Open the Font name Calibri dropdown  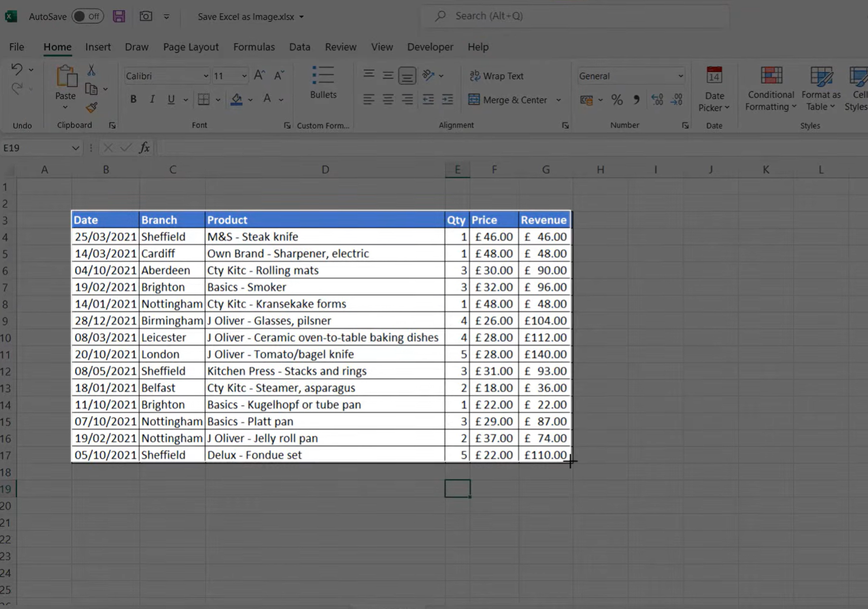(x=205, y=76)
